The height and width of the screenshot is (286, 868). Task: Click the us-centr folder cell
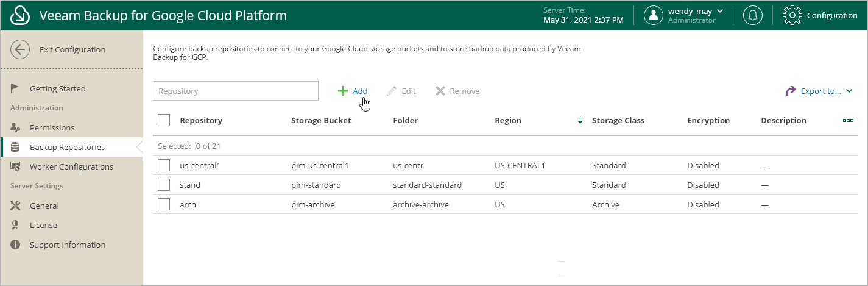(x=408, y=165)
